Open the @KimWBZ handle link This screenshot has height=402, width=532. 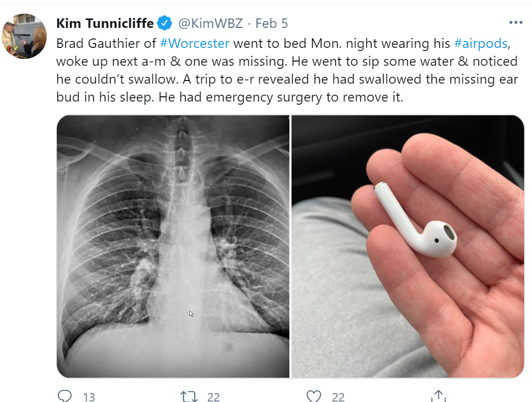click(x=210, y=23)
